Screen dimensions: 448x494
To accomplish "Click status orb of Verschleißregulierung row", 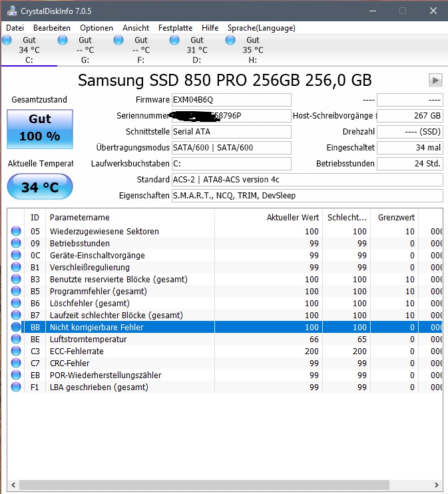I will coord(16,267).
